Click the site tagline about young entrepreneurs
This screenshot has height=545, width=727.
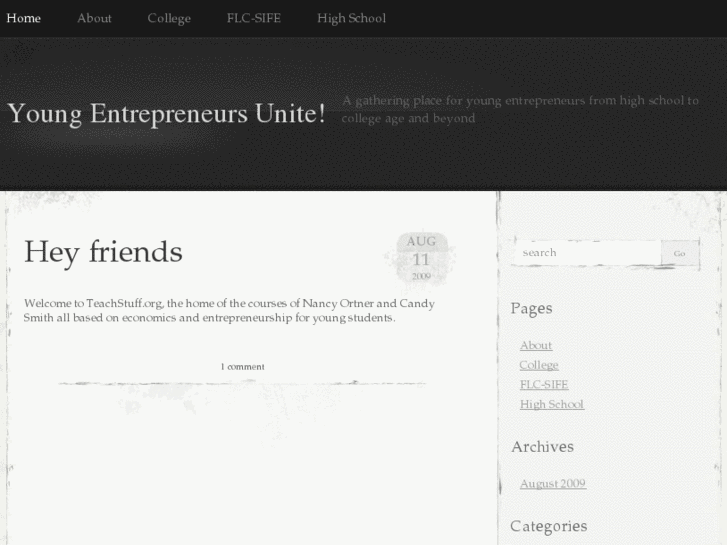point(520,109)
